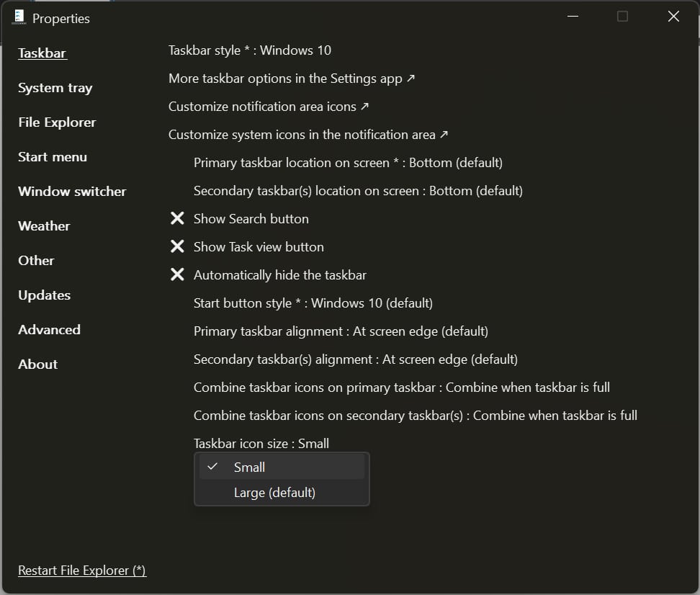Click the arrow icon after Customize system icons
Screen dimensions: 700x595
pos(444,133)
